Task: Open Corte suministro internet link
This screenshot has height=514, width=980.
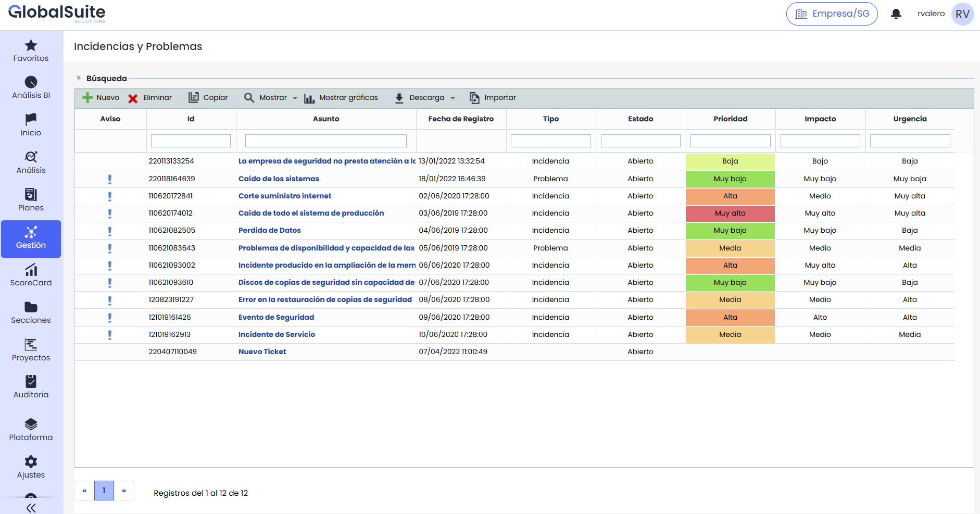Action: 285,196
